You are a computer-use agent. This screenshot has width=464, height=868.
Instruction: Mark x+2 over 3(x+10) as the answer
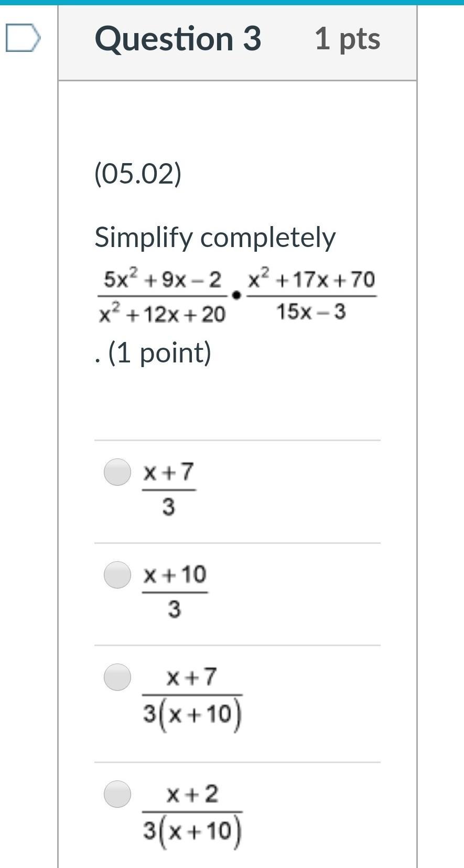tap(117, 794)
